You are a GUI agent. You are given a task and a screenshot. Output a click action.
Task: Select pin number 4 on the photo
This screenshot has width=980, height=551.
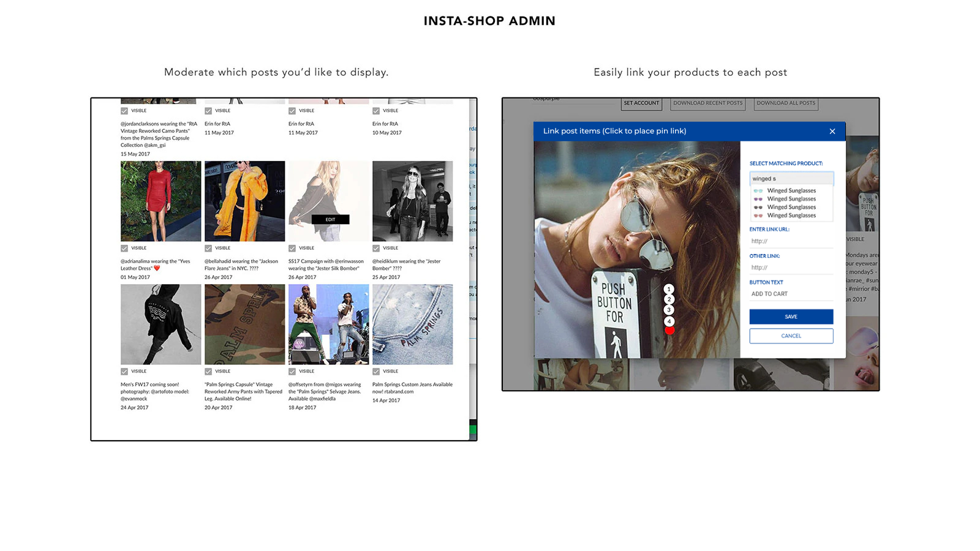(669, 321)
